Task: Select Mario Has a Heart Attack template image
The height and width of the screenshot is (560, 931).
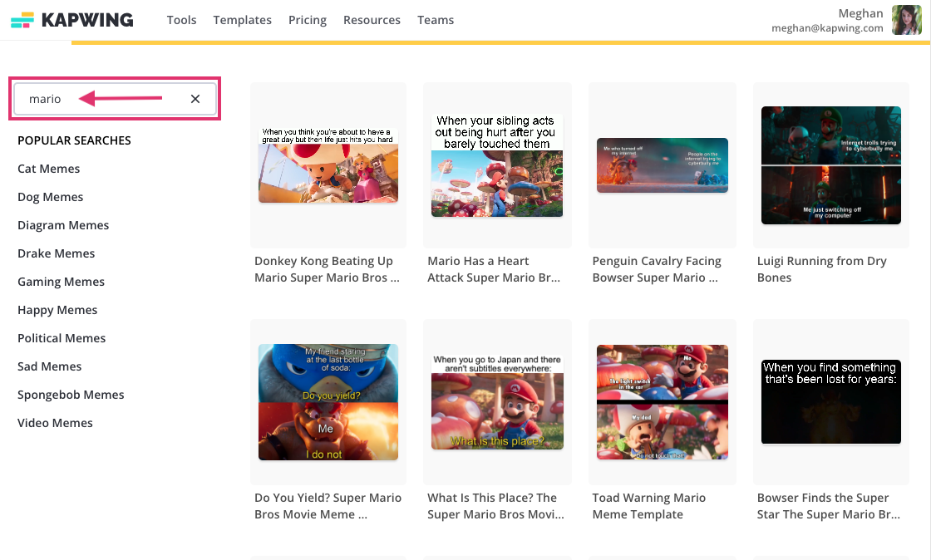Action: click(497, 165)
